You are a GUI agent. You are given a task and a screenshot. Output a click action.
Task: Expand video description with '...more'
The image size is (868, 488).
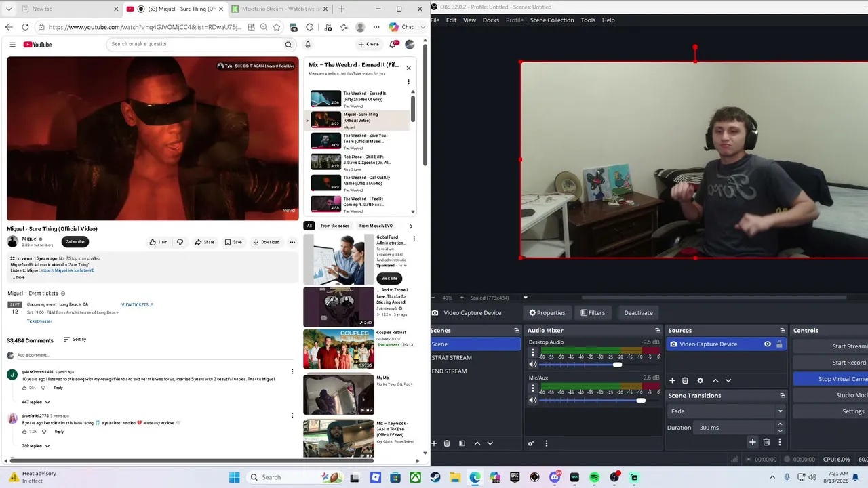(18, 277)
